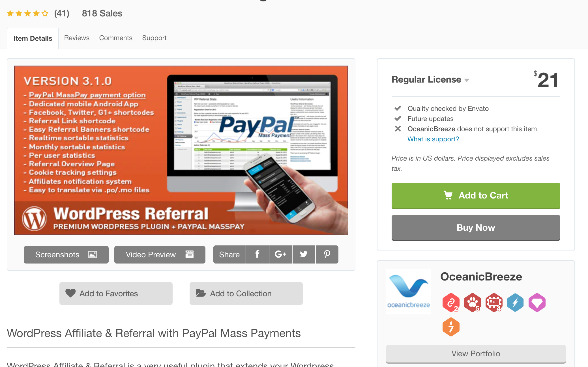Toggle the OceanicBreeze support X indicator
This screenshot has height=367, width=588.
click(x=398, y=129)
